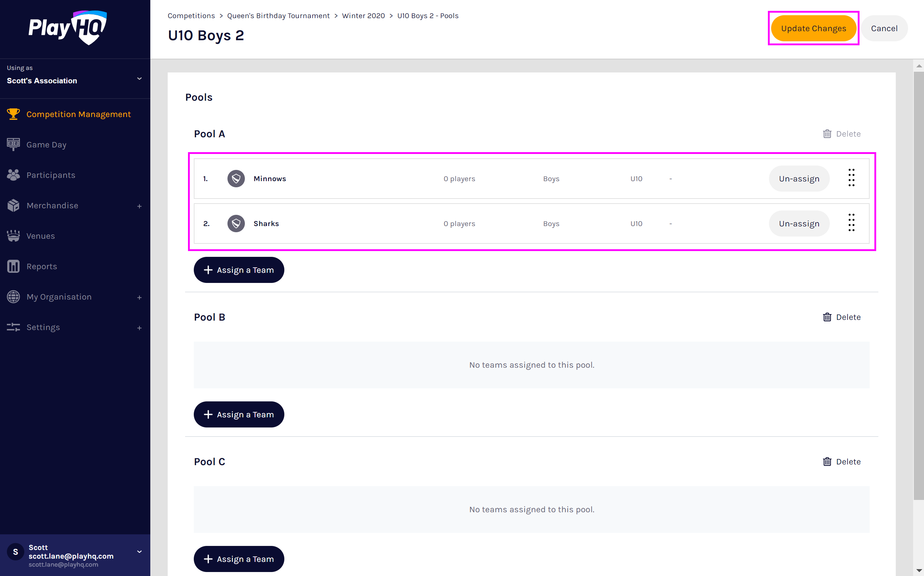This screenshot has width=924, height=576.
Task: Click the Pool A heading
Action: point(209,134)
